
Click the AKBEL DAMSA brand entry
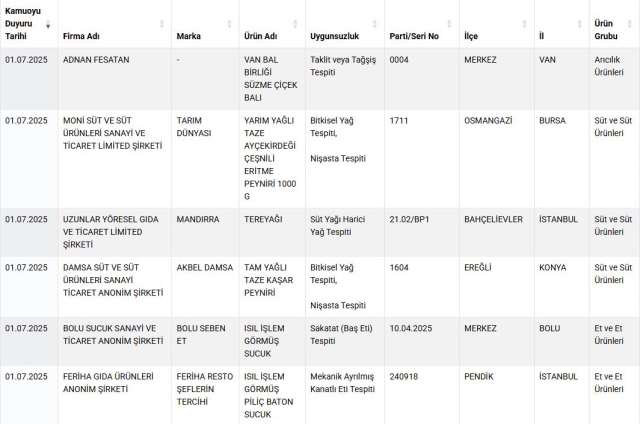(204, 268)
